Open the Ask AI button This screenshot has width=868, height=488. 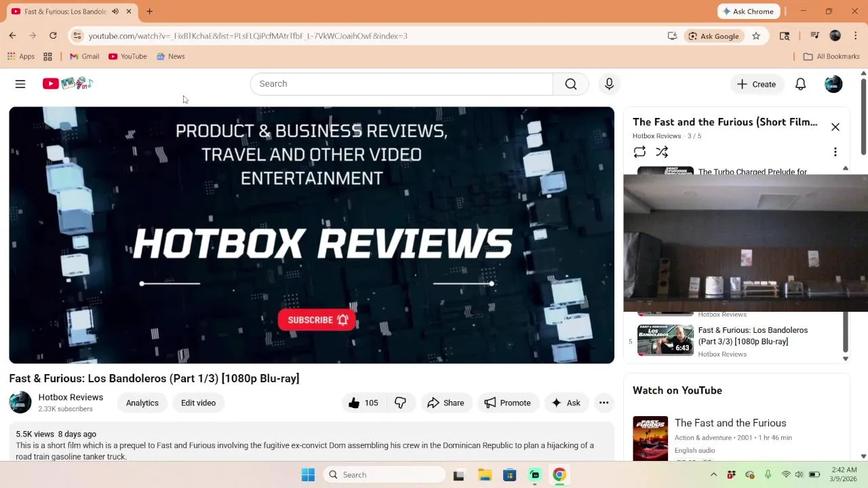(x=566, y=403)
